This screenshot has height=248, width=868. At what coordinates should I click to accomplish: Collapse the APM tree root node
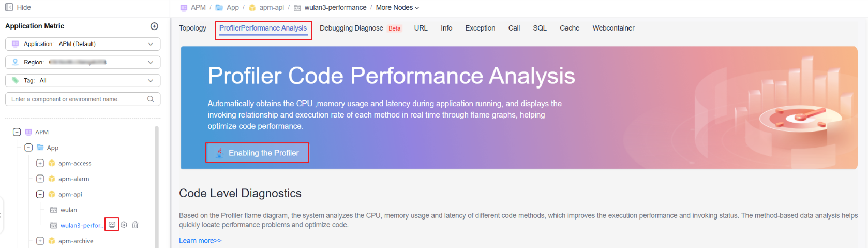[x=17, y=132]
